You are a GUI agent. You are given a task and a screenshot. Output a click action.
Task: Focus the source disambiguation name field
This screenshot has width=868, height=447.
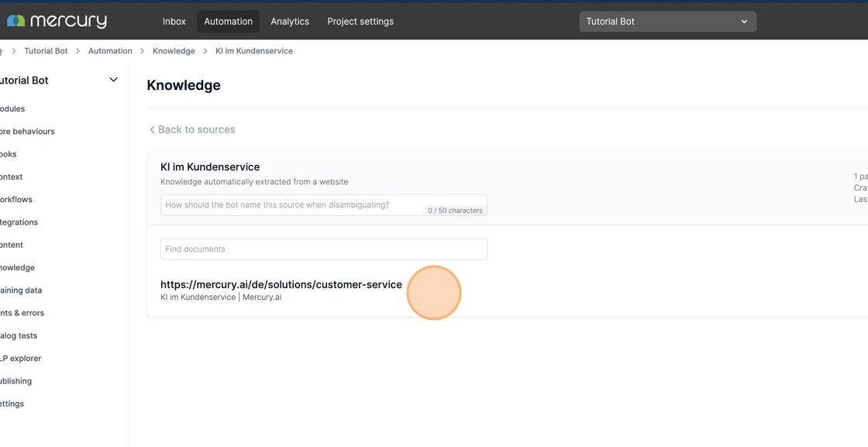click(324, 205)
